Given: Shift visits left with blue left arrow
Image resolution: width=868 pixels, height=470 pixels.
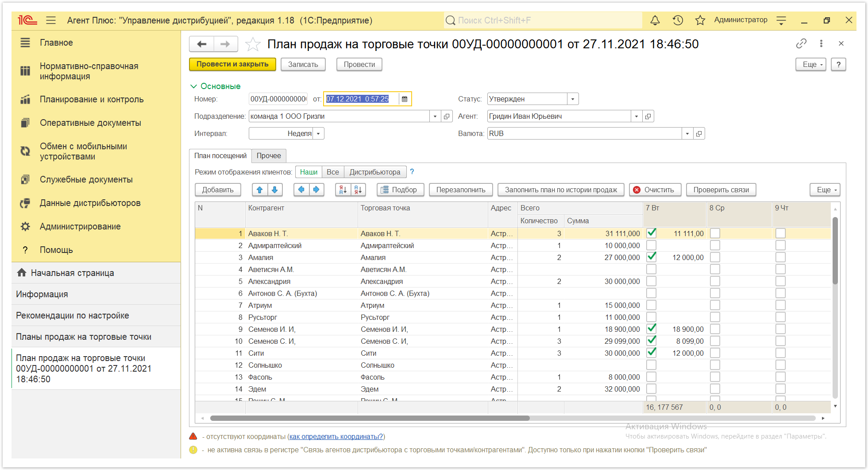Looking at the screenshot, I should click(x=301, y=190).
